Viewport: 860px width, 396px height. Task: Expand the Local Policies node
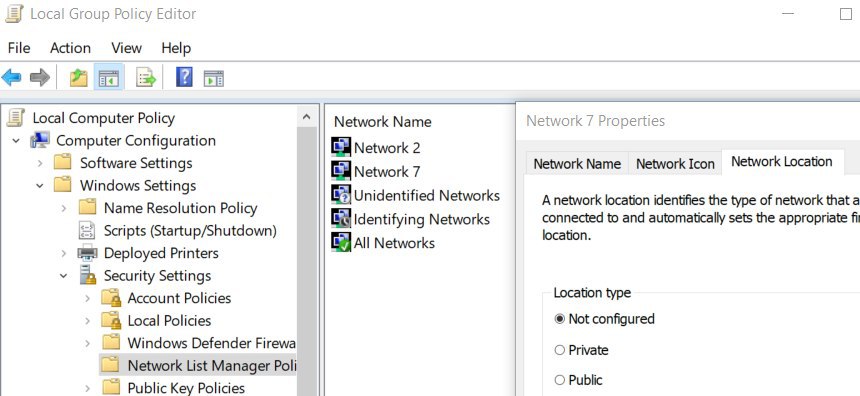[87, 320]
